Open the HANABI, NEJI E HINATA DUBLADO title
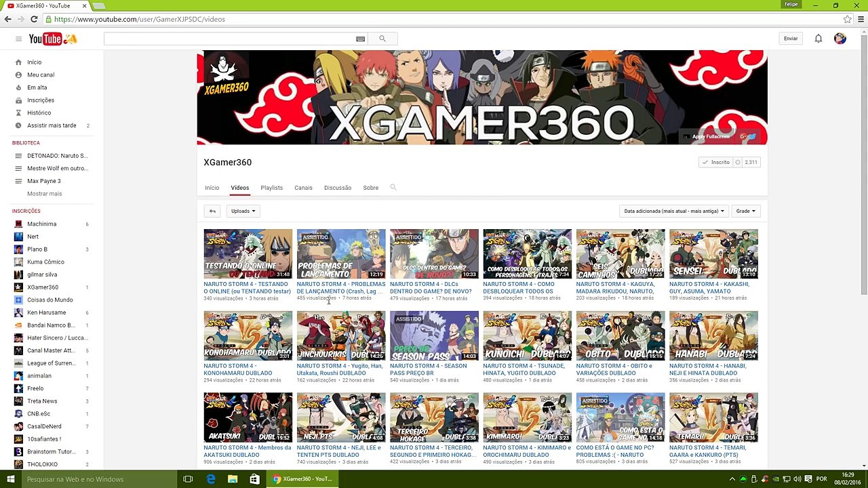Viewport: 868px width, 488px height. [x=708, y=369]
